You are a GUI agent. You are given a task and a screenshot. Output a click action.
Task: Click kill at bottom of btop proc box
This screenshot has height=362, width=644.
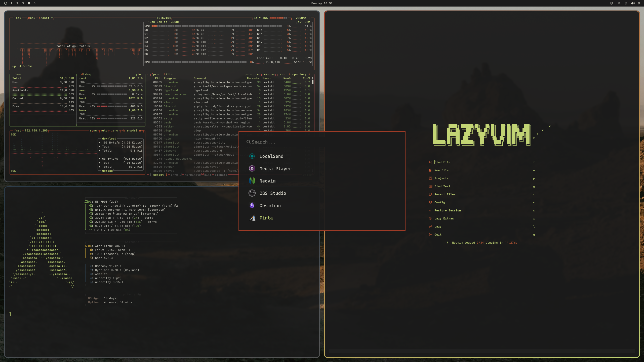tap(208, 175)
